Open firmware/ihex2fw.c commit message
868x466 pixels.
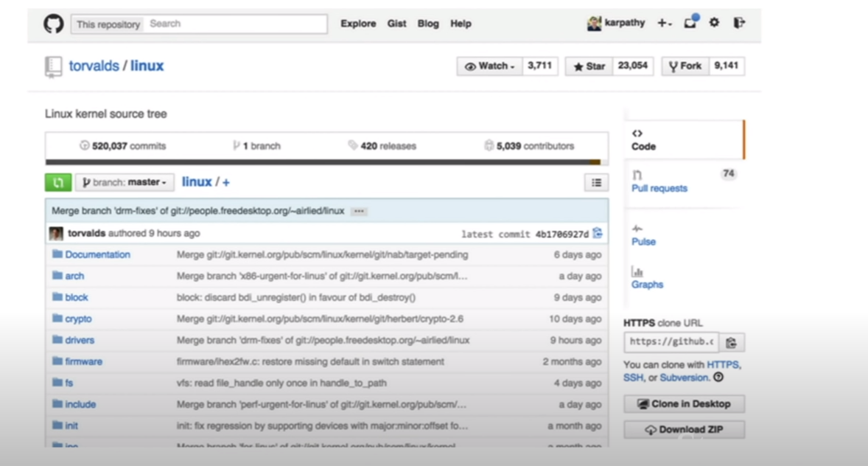click(x=310, y=362)
